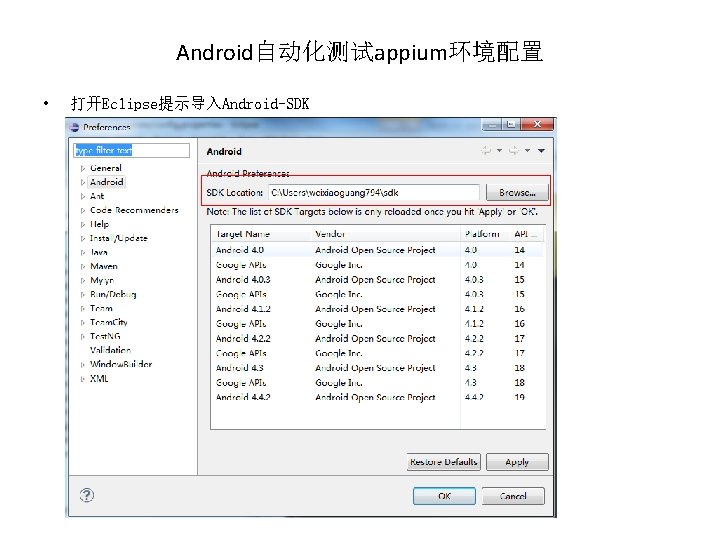The height and width of the screenshot is (540, 720).
Task: Expand the General tree node
Action: tap(83, 169)
